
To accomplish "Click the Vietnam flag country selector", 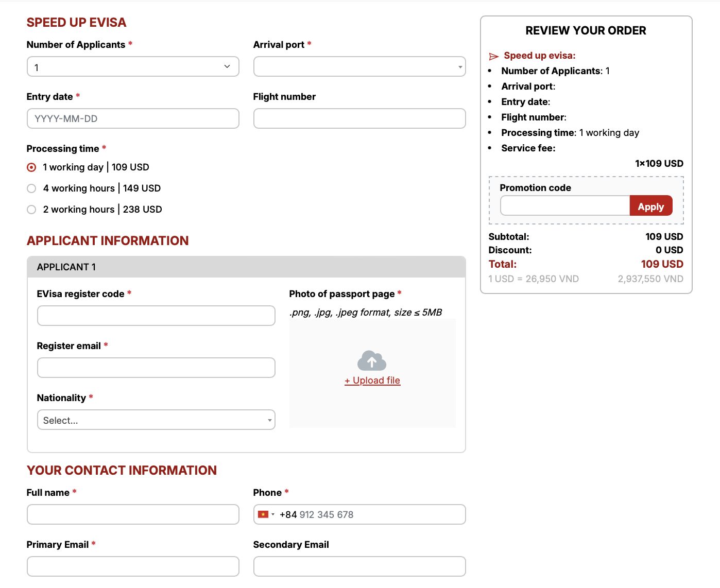I will tap(266, 514).
